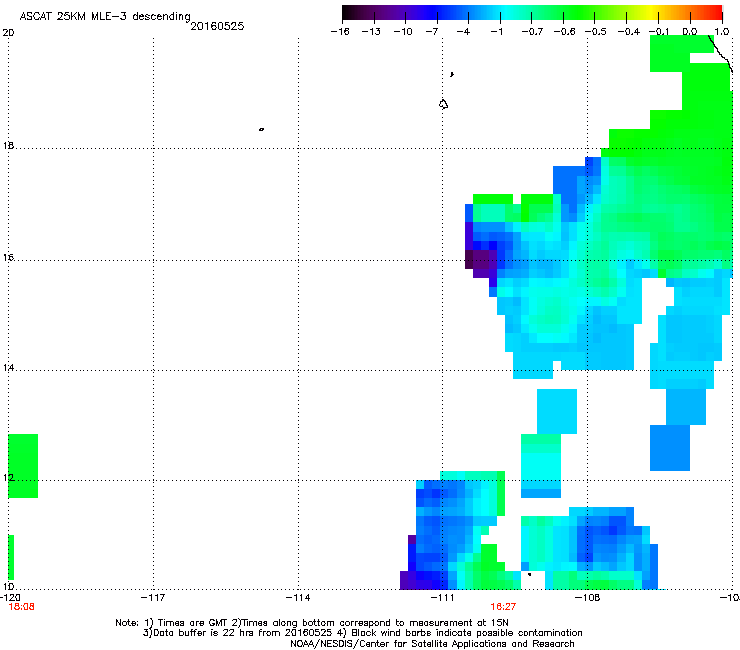Click the color bar label -7

432,32
